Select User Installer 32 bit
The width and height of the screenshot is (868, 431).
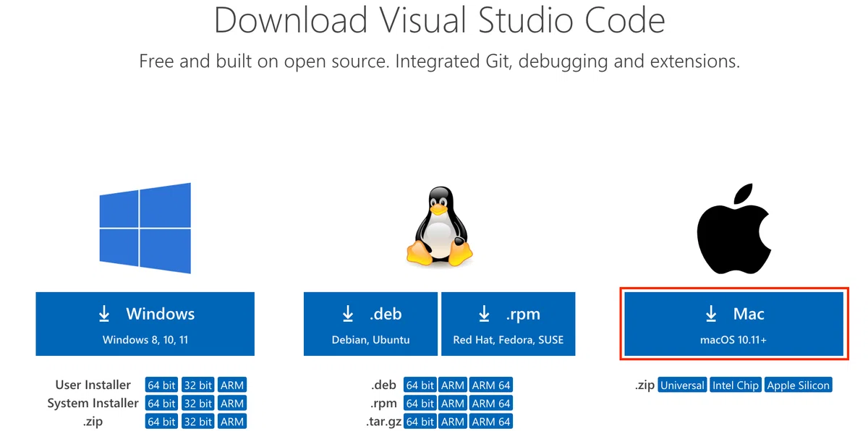click(x=197, y=385)
